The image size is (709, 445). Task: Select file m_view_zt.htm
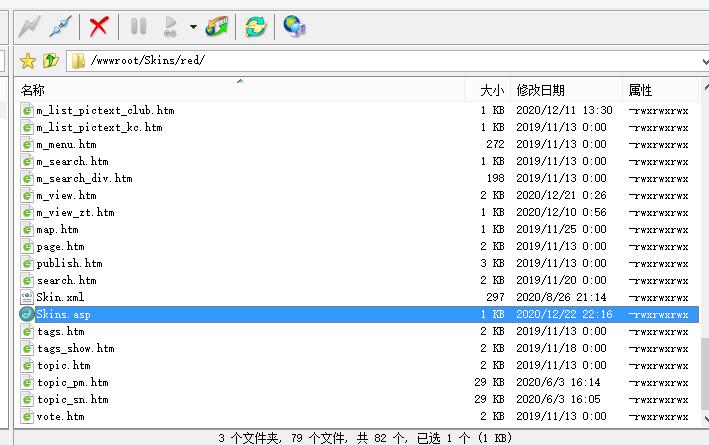75,213
